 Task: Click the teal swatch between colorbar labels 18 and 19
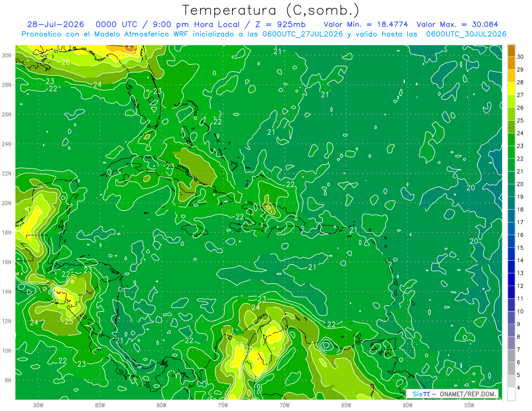pyautogui.click(x=511, y=203)
